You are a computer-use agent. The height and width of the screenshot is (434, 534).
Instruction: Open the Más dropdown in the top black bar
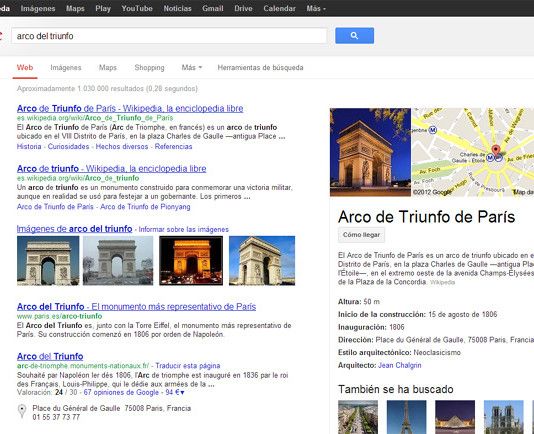[316, 9]
